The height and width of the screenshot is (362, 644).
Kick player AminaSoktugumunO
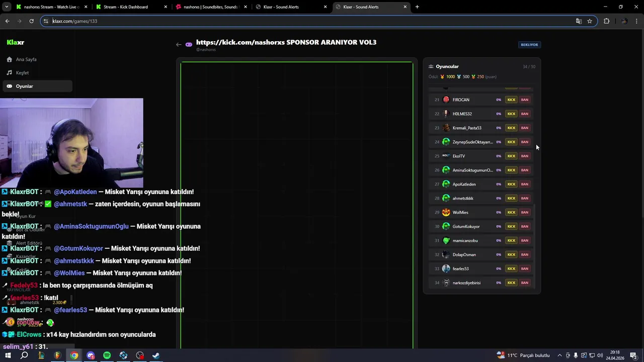click(511, 170)
